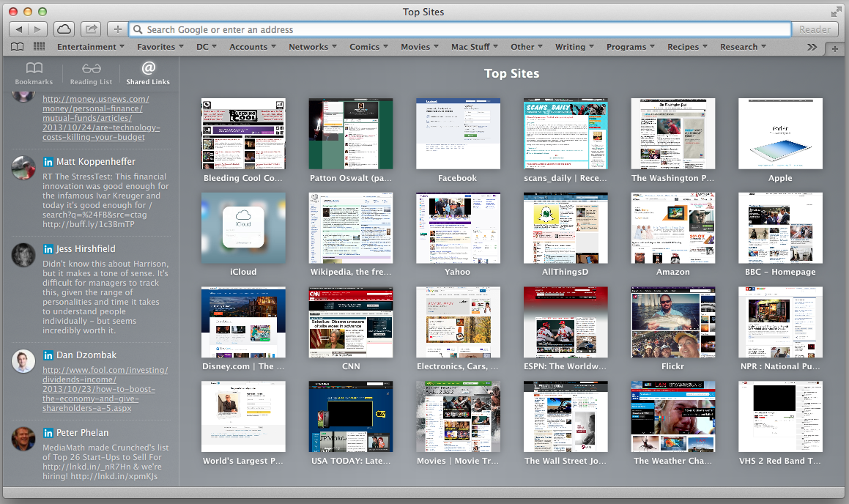Open the ESPN top site thumbnail

point(566,322)
